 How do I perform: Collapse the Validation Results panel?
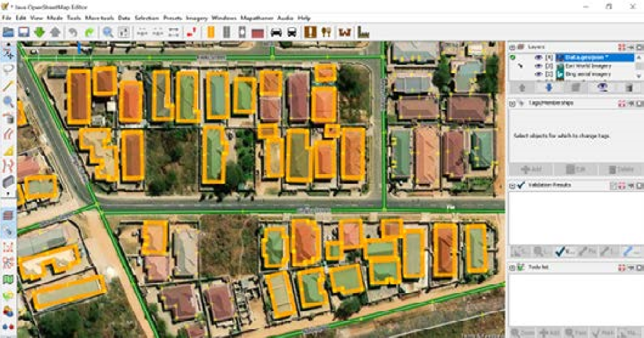click(x=512, y=185)
